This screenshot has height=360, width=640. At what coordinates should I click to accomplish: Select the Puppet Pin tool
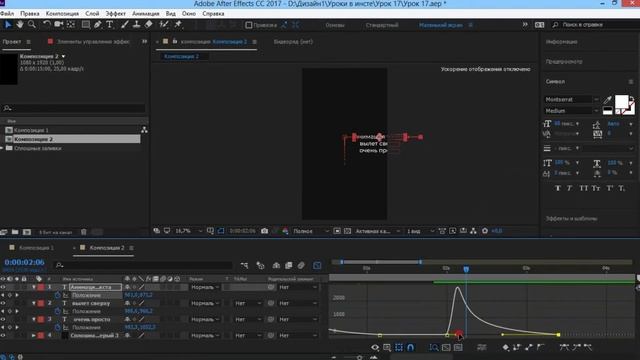click(x=178, y=24)
